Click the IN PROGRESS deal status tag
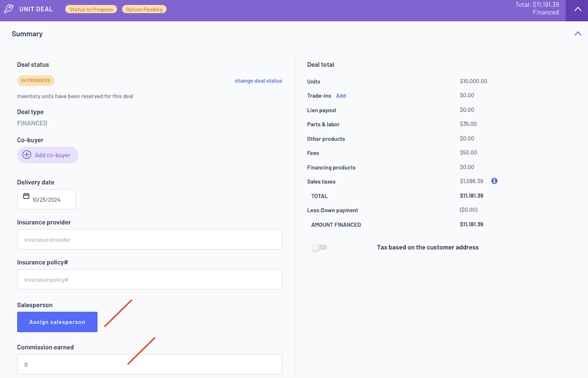Screen dimensions: 588x378 coord(36,81)
